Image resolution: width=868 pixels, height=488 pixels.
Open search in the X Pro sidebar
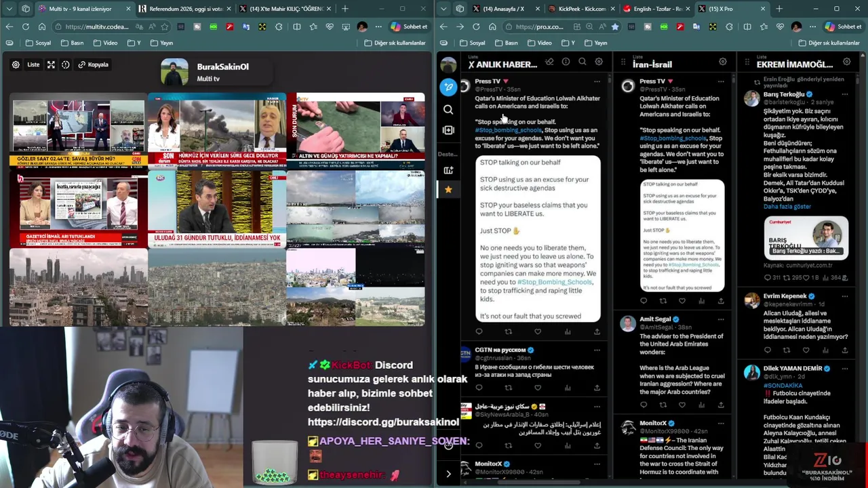click(448, 109)
